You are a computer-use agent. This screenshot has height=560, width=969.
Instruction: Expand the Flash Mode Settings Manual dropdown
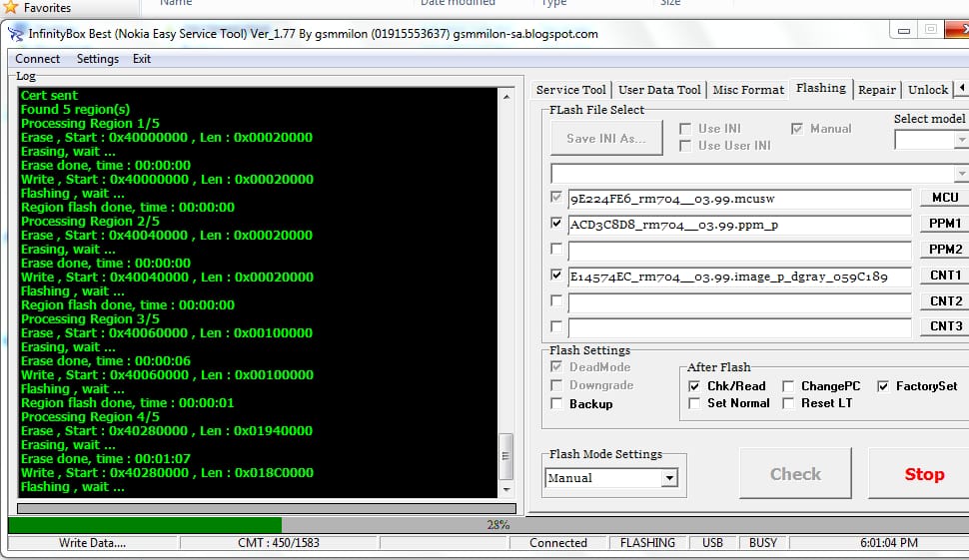point(669,478)
